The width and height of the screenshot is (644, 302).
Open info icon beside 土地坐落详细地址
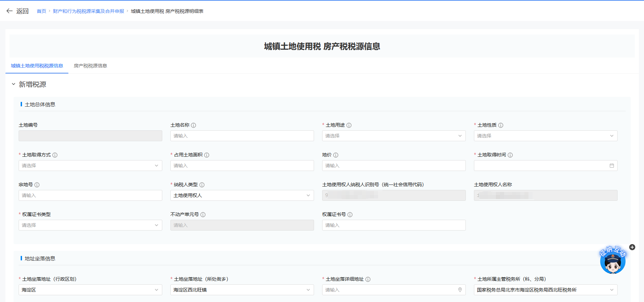pyautogui.click(x=368, y=279)
